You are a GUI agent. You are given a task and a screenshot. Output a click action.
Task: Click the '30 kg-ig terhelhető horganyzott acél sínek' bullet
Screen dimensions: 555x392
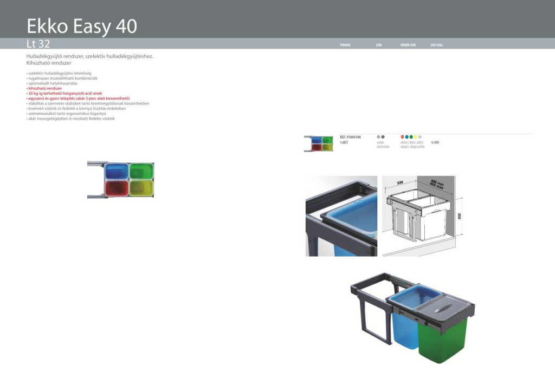point(64,93)
